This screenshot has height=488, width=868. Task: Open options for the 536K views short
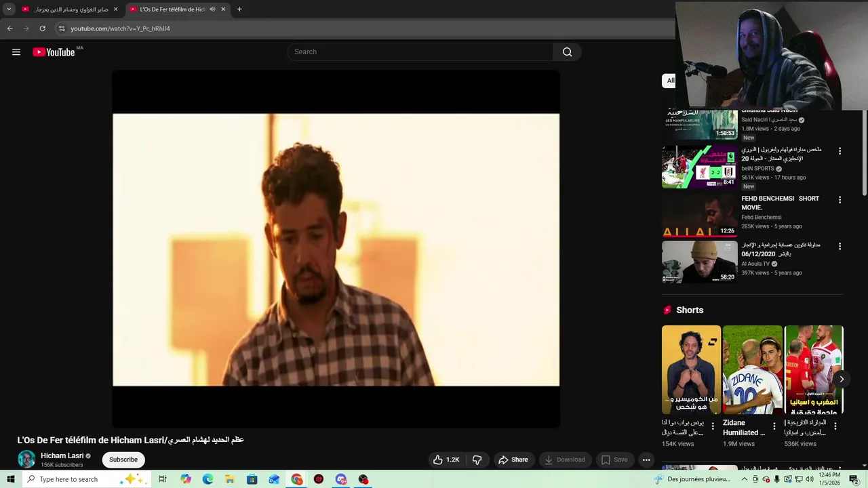tap(835, 426)
